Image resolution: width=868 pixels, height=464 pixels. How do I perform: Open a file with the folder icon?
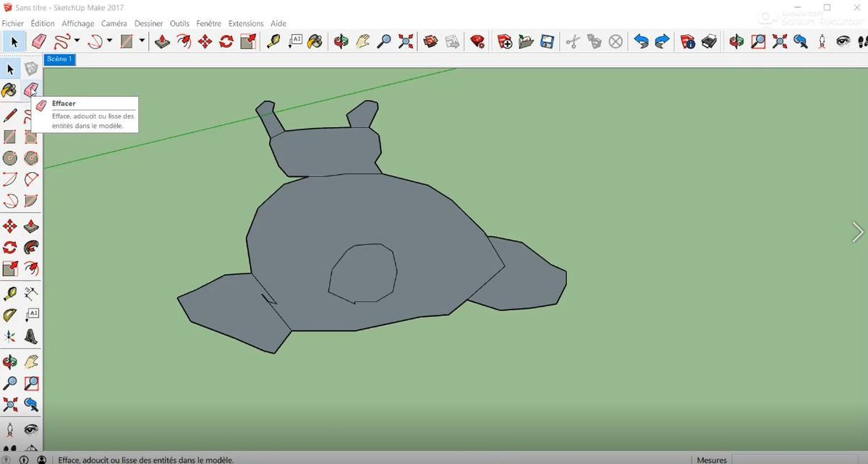(526, 41)
